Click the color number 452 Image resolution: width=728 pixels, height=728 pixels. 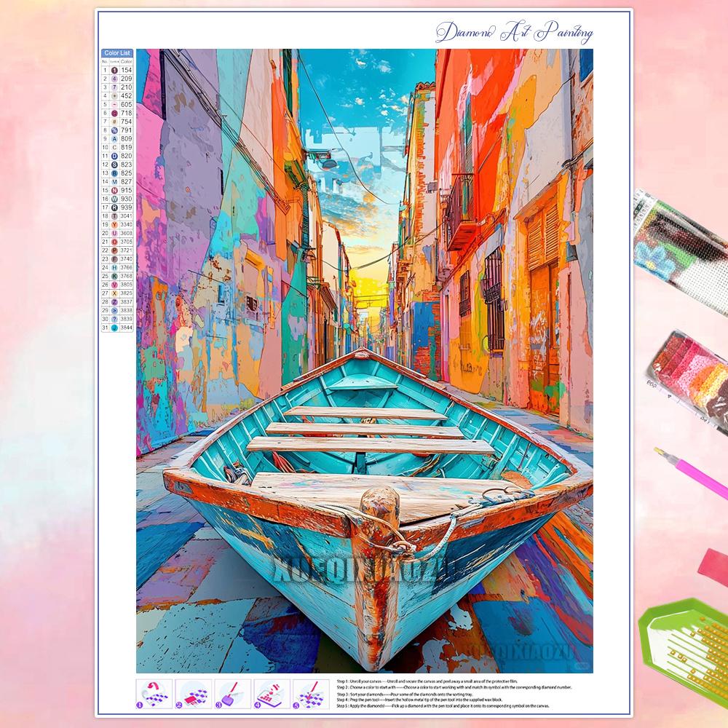click(x=126, y=95)
